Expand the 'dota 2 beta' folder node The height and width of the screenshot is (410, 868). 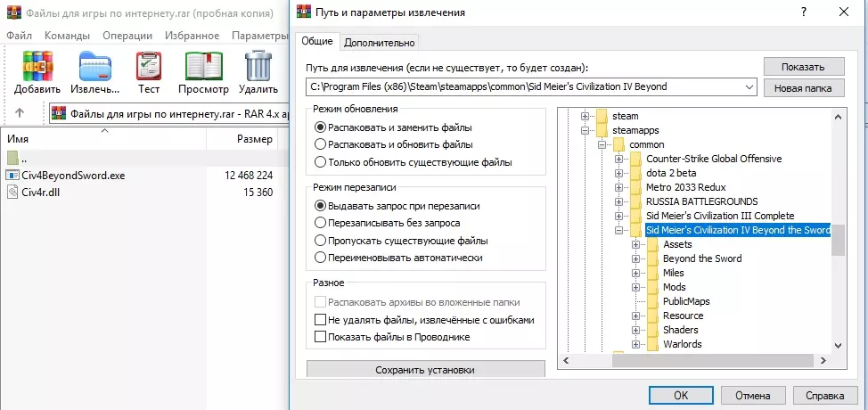[x=619, y=173]
